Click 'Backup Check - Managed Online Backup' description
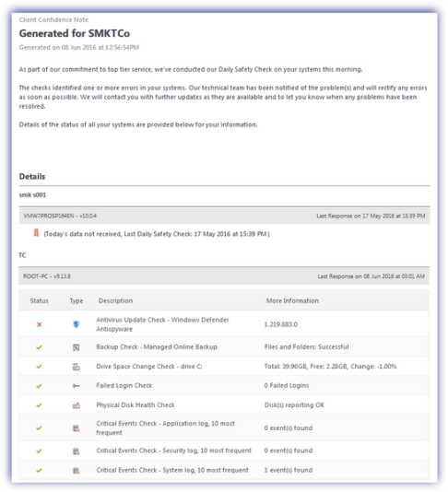The width and height of the screenshot is (448, 492). click(x=157, y=347)
